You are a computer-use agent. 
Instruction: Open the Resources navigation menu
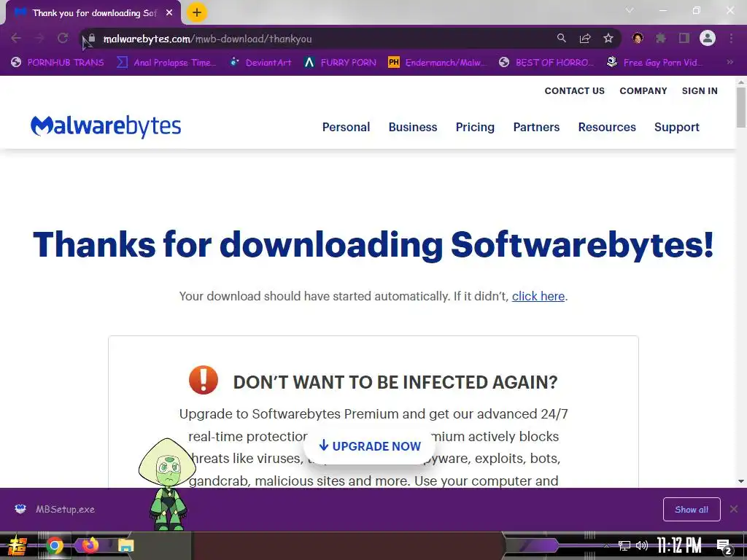click(607, 127)
